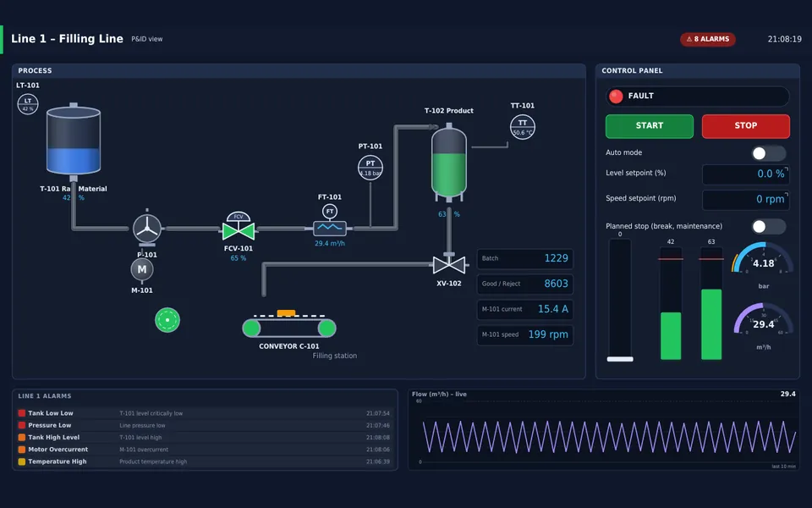Open the FCV-101 flow control valve

239,227
